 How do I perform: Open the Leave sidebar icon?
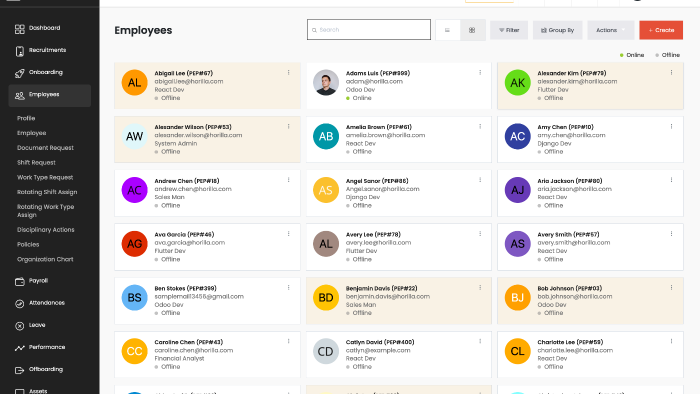[19, 326]
